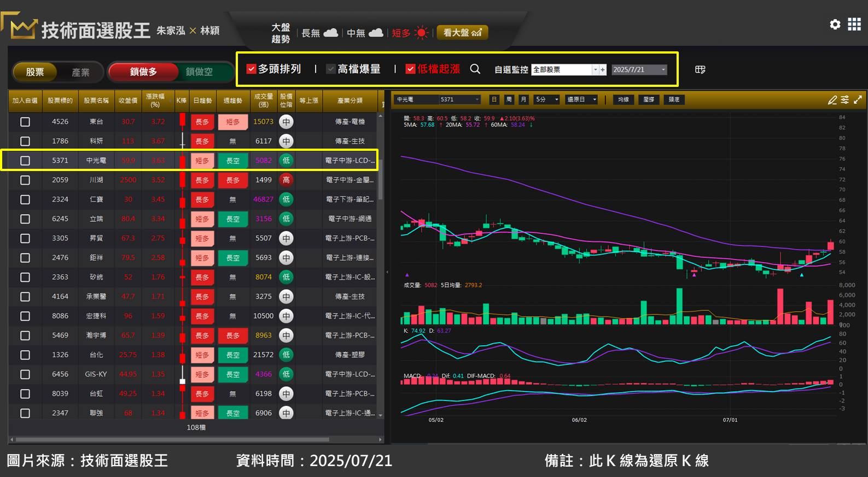Click the plus button beside 全部股票 dropdown
Viewport: 868px width, 477px height.
pyautogui.click(x=603, y=69)
